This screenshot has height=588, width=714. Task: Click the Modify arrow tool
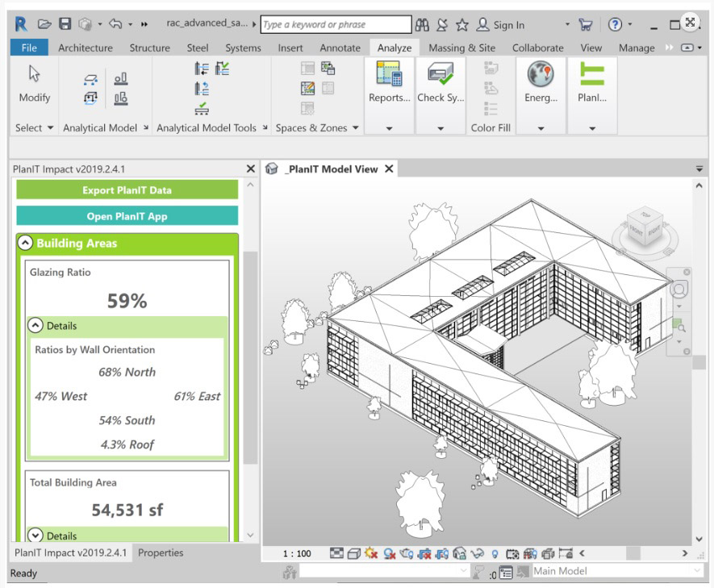tap(35, 85)
